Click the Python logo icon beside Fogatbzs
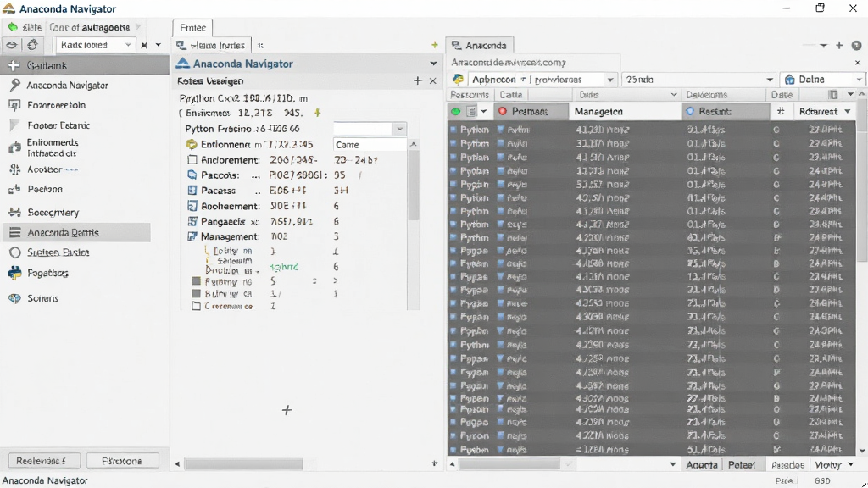 15,273
